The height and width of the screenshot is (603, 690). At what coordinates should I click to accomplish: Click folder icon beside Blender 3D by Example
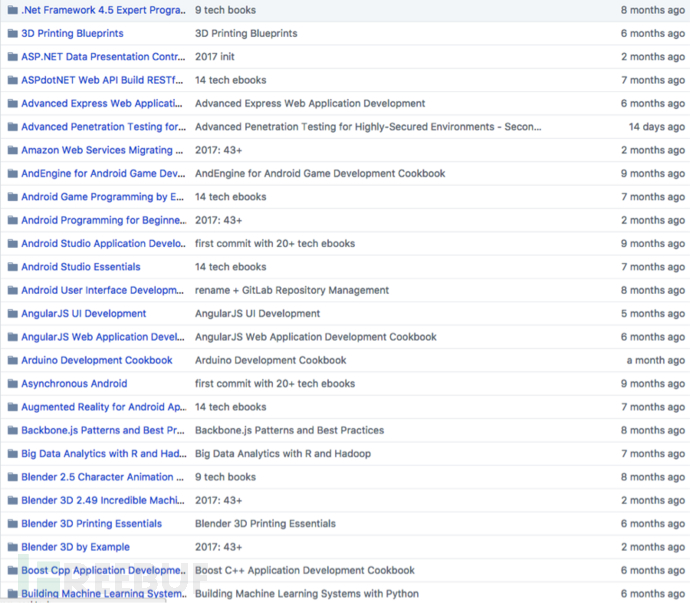13,547
